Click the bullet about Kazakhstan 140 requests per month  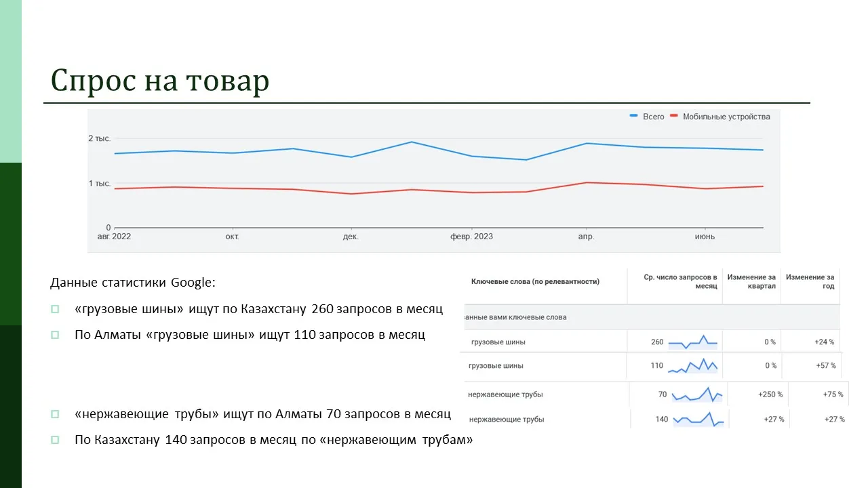tap(273, 439)
